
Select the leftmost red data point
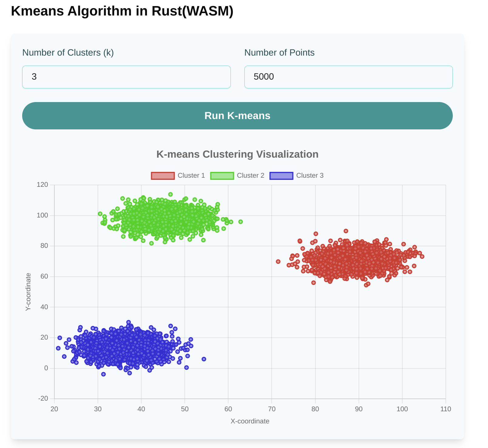(278, 262)
